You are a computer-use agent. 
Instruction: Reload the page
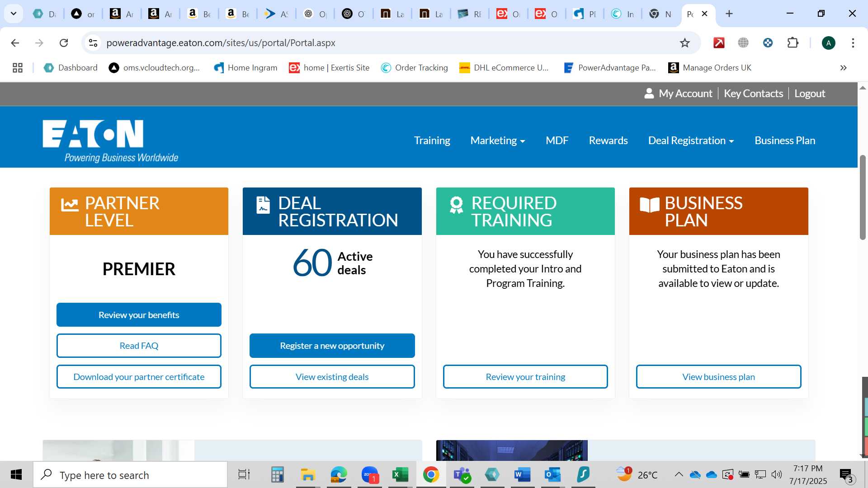click(x=64, y=43)
